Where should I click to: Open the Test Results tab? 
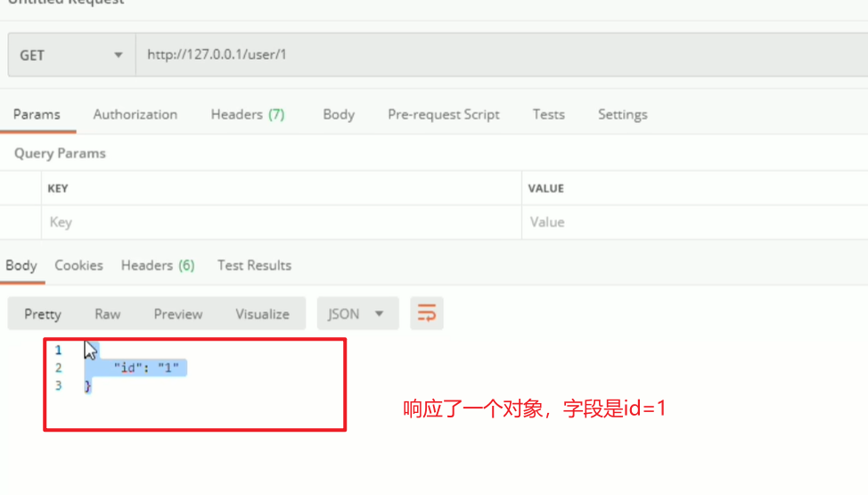click(254, 265)
